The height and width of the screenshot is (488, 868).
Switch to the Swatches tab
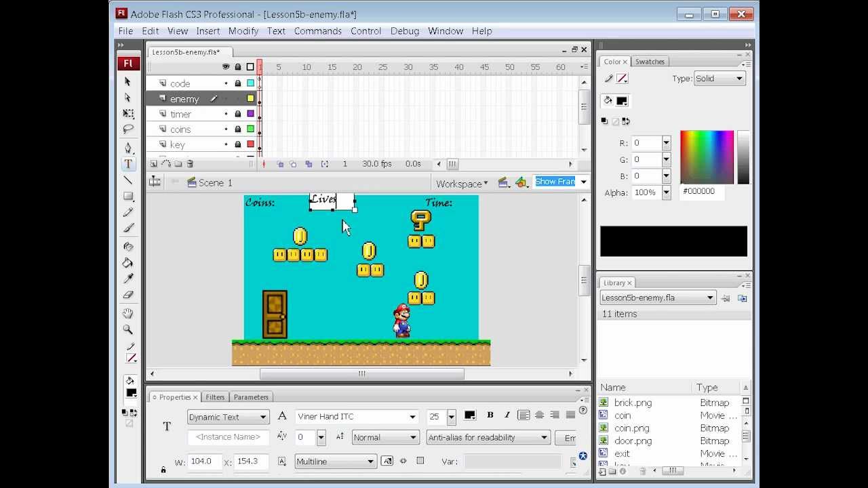click(650, 62)
